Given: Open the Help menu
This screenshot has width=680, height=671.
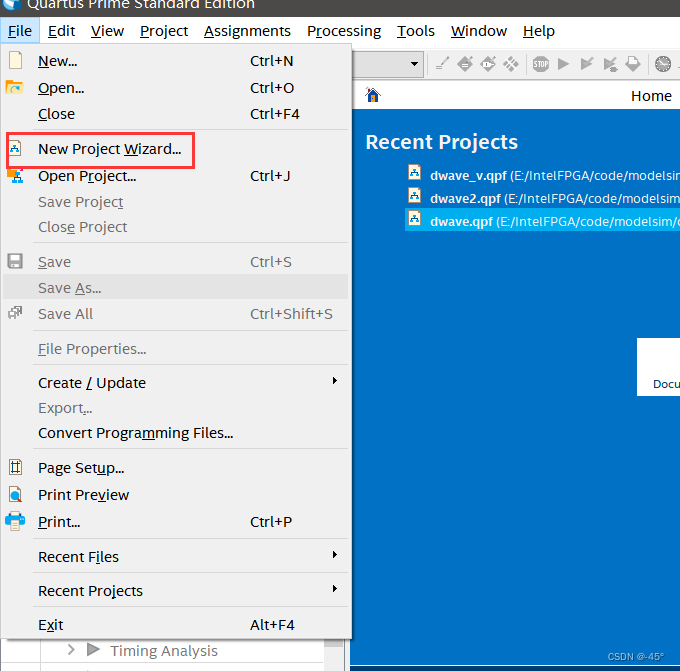Looking at the screenshot, I should [x=539, y=31].
